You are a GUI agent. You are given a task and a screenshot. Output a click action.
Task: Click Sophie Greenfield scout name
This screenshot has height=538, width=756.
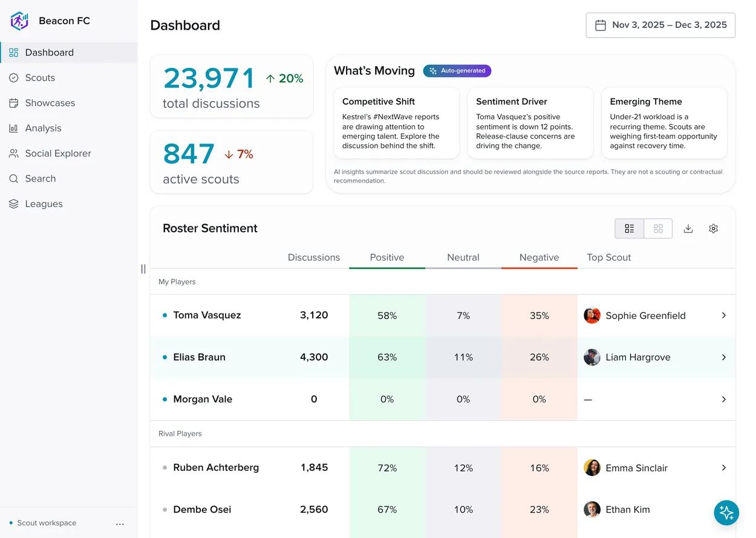[x=645, y=315]
